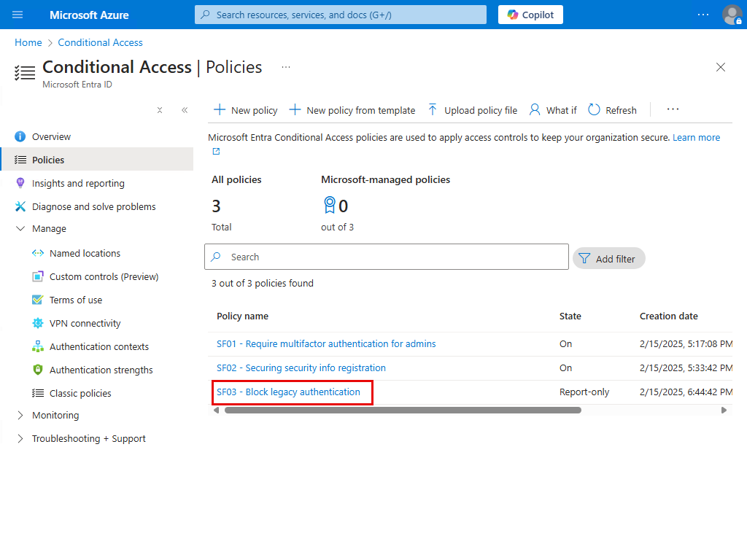Sort by Policy name column header

242,316
